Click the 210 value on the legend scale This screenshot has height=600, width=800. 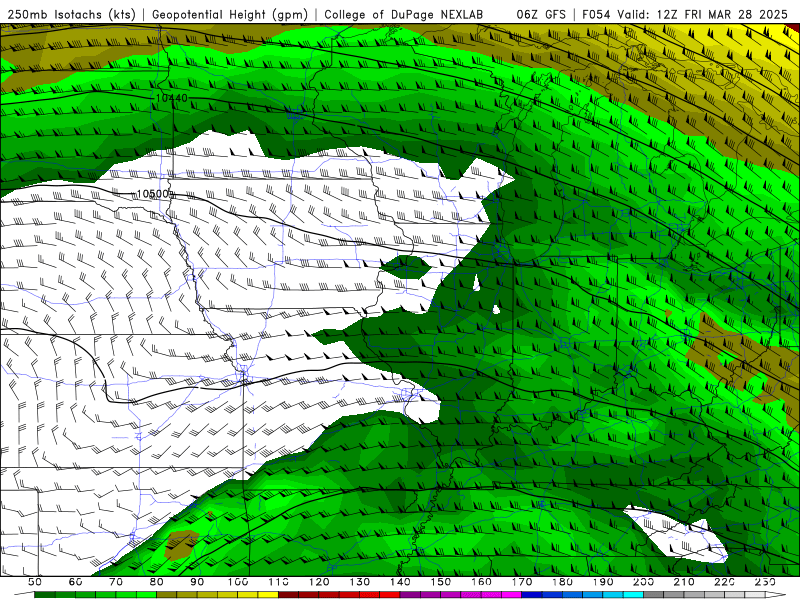point(684,582)
